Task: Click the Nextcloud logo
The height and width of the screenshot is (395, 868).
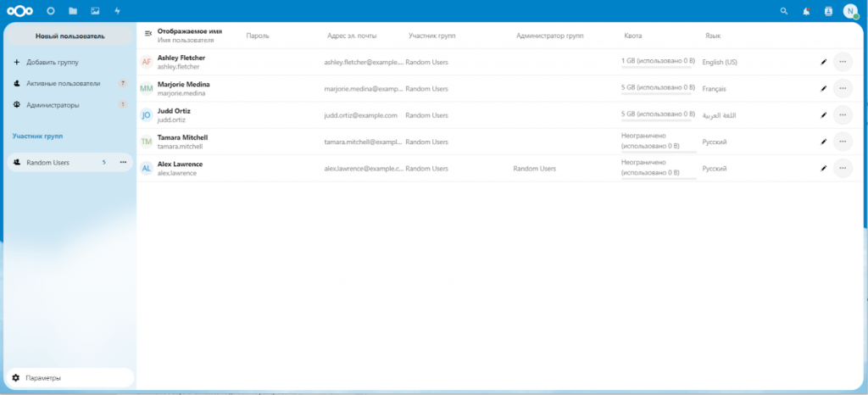Action: pos(19,11)
